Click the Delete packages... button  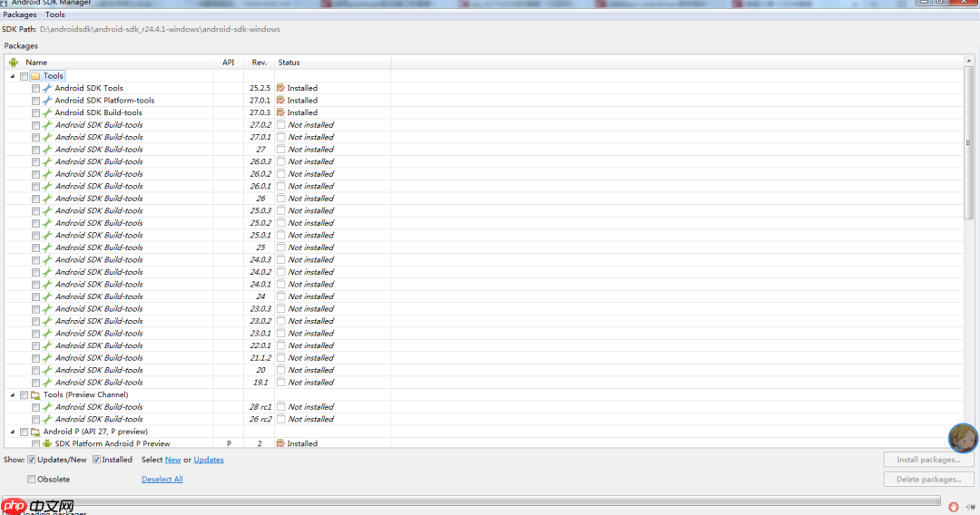click(928, 480)
